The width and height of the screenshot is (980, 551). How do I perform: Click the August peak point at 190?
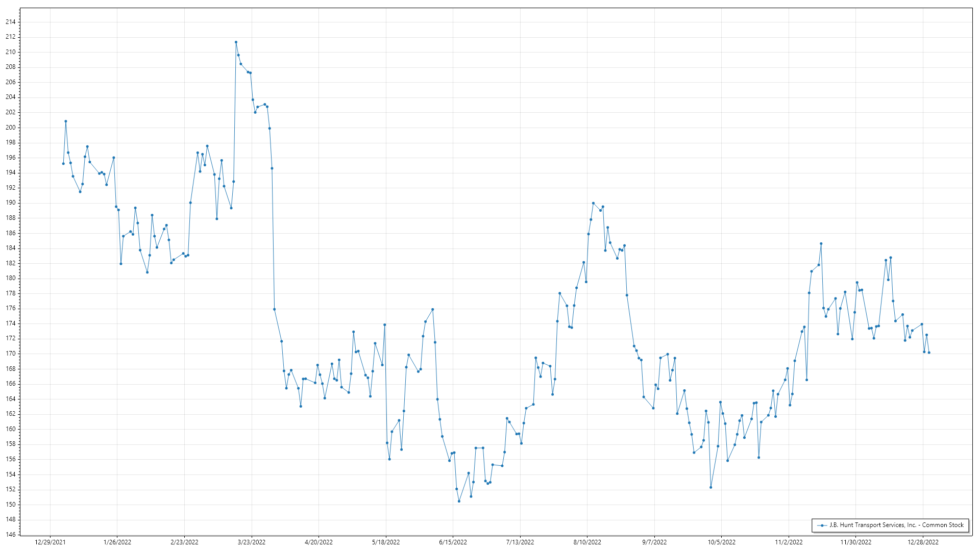tap(593, 203)
